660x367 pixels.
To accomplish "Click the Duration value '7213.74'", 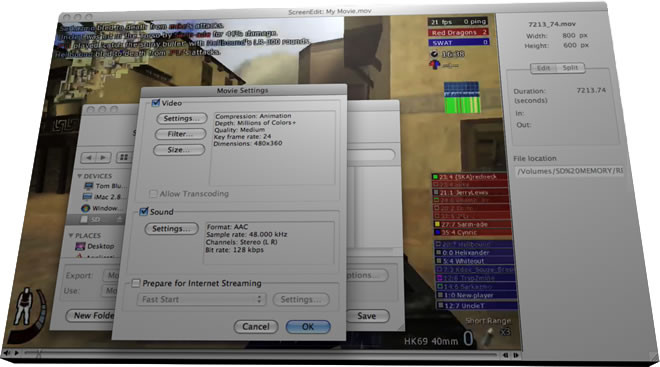I will [591, 90].
